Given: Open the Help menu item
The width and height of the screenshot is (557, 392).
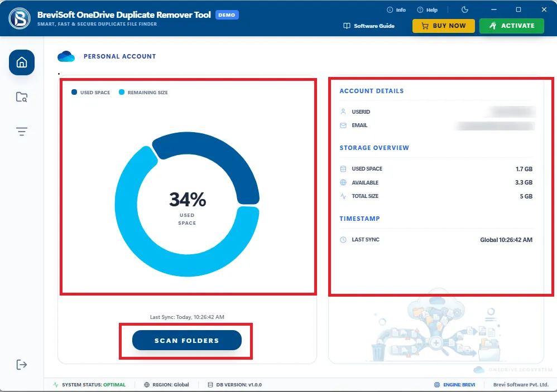Looking at the screenshot, I should [427, 10].
